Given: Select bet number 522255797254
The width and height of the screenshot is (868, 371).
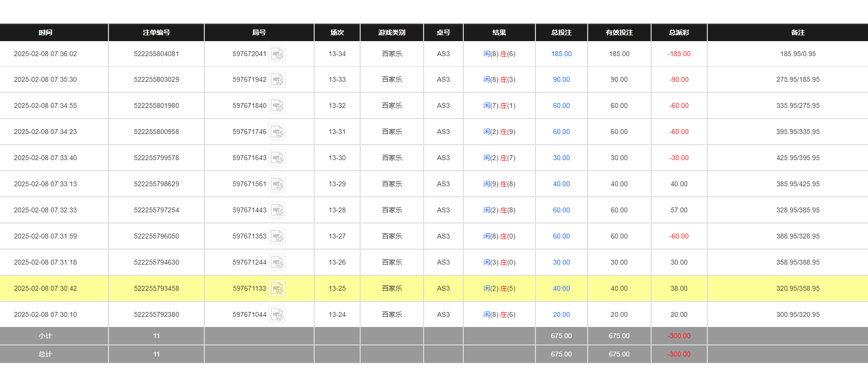Looking at the screenshot, I should coord(156,210).
